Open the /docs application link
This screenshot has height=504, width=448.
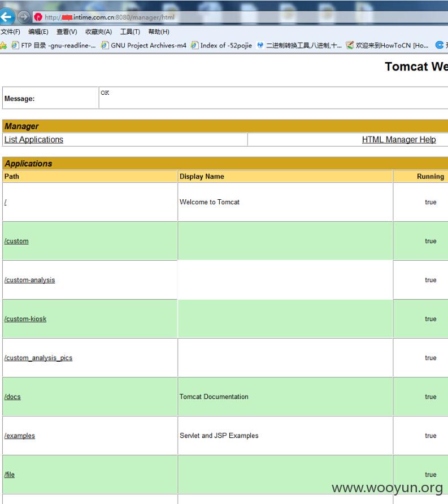click(12, 397)
